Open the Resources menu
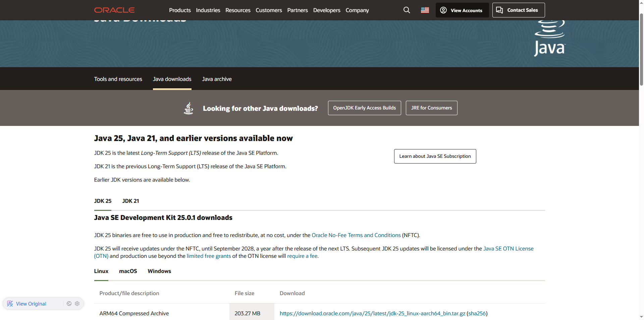The image size is (644, 320). click(x=238, y=10)
